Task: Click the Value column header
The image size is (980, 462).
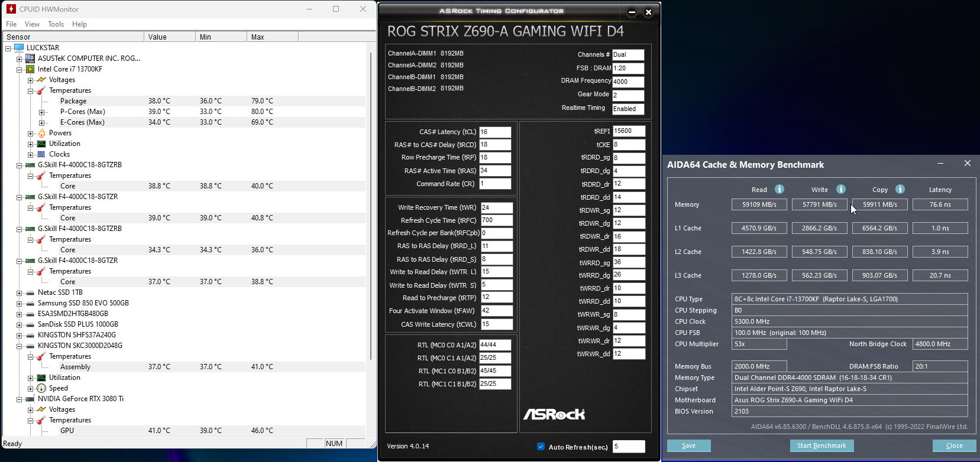Action: [170, 37]
